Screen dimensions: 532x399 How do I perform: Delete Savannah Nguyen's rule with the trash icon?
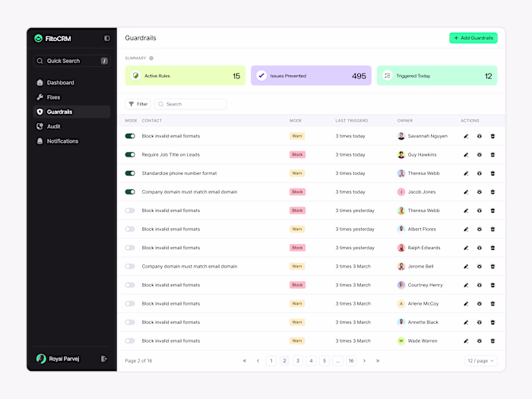[x=492, y=136]
